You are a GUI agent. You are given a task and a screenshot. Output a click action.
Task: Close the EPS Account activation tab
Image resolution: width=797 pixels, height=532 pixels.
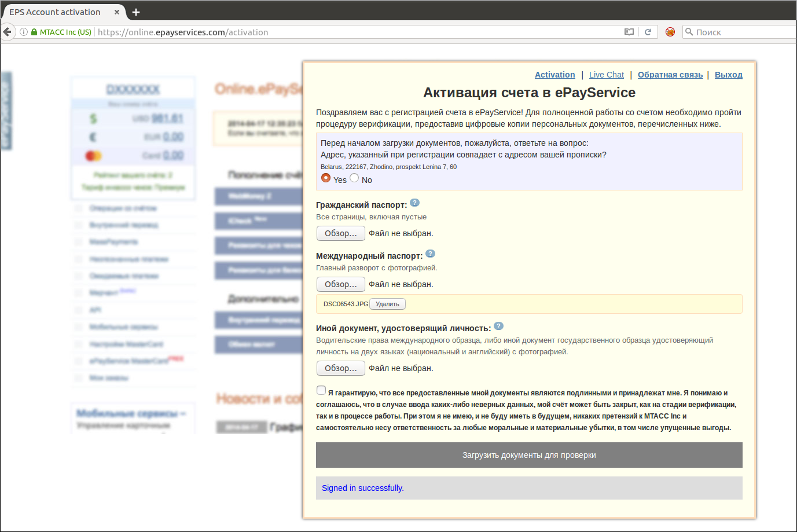(x=117, y=12)
